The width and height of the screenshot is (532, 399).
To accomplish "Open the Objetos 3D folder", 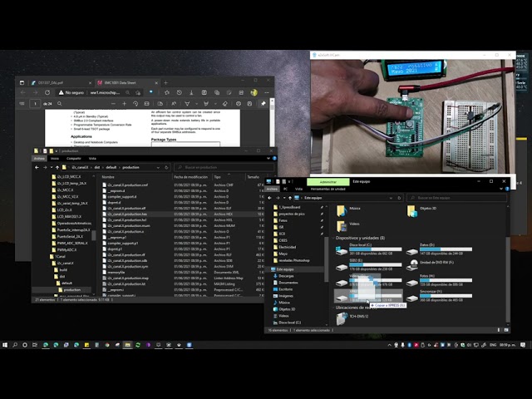I will tap(412, 211).
